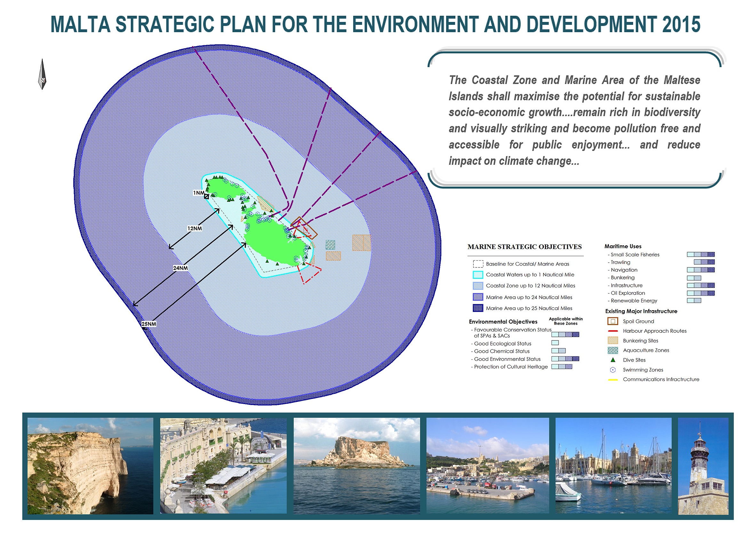Click the large orange bunkering site east of Malta
The width and height of the screenshot is (756, 534).
coord(362,243)
